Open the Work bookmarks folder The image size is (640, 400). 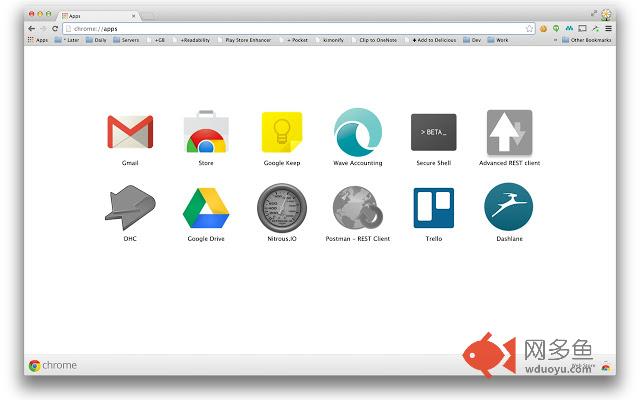click(498, 40)
